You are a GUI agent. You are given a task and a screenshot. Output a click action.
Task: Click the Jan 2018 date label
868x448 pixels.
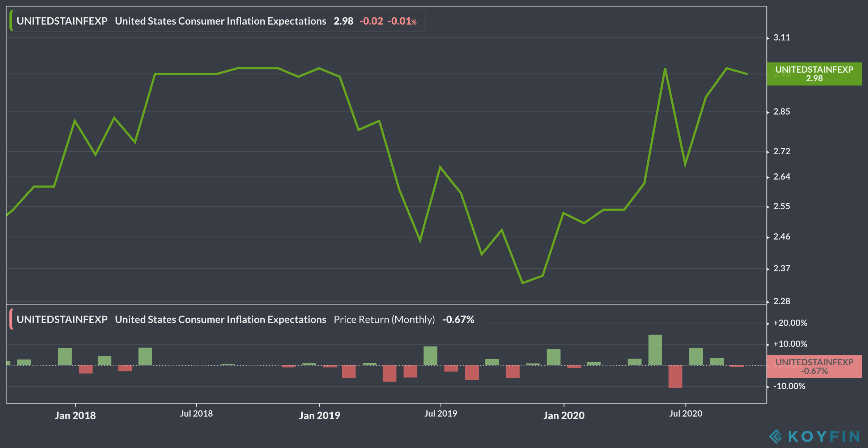[x=75, y=415]
